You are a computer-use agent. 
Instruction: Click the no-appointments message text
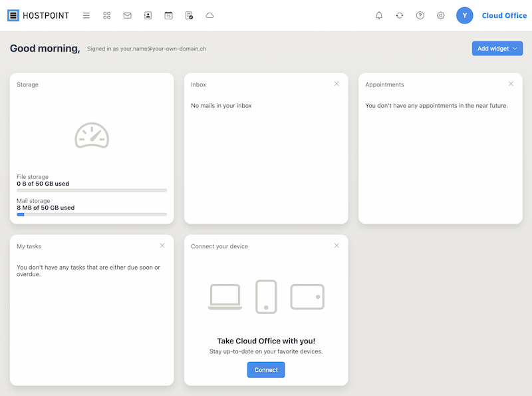point(437,106)
